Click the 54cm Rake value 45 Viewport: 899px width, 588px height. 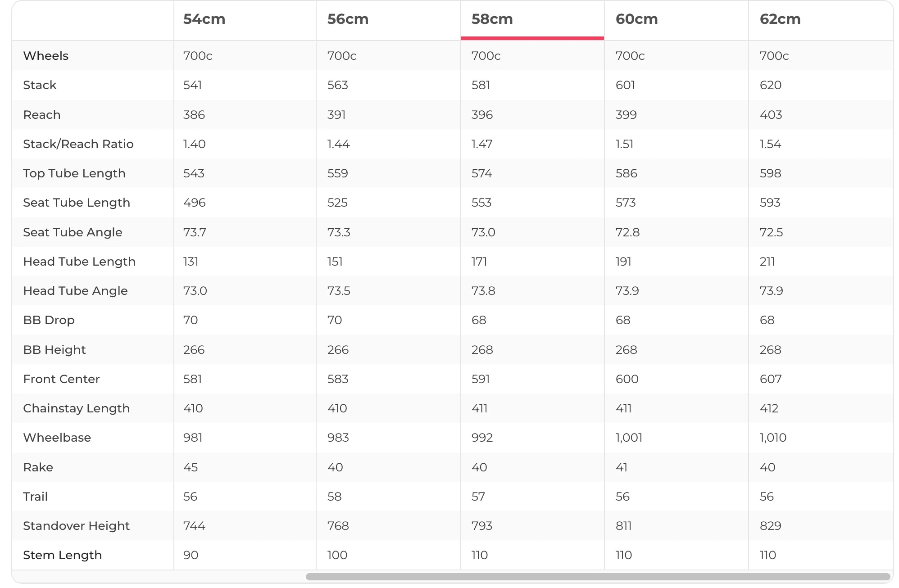point(191,467)
